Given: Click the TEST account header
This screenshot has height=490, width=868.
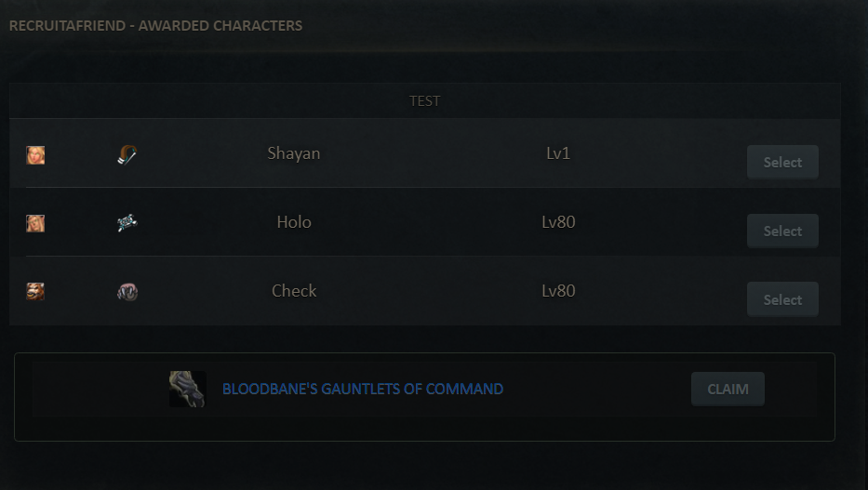Looking at the screenshot, I should click(424, 100).
